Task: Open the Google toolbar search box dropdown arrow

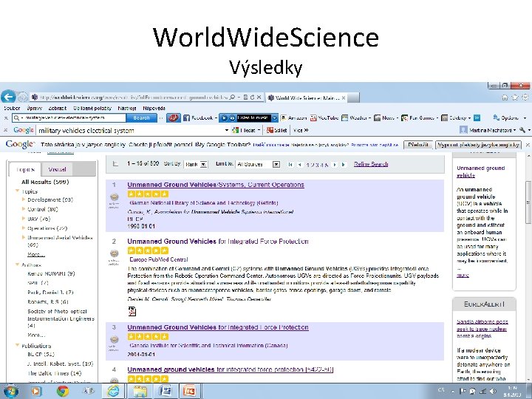Action: pyautogui.click(x=227, y=130)
